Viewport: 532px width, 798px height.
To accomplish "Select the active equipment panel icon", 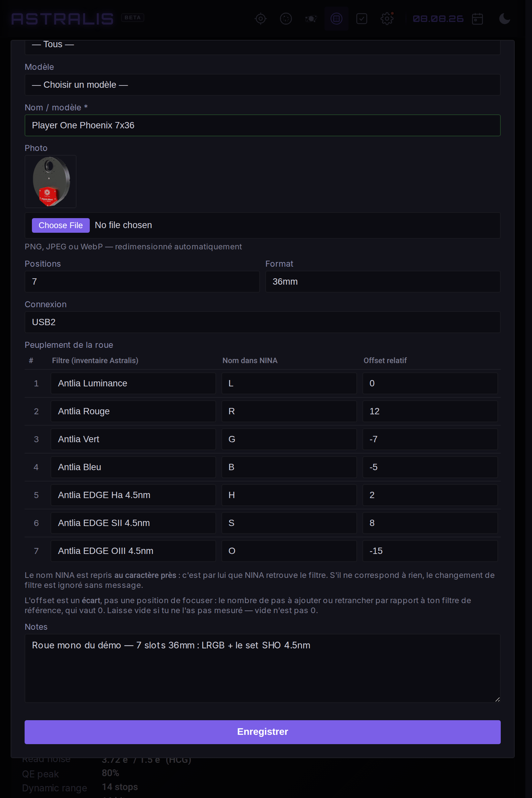I will click(x=336, y=19).
